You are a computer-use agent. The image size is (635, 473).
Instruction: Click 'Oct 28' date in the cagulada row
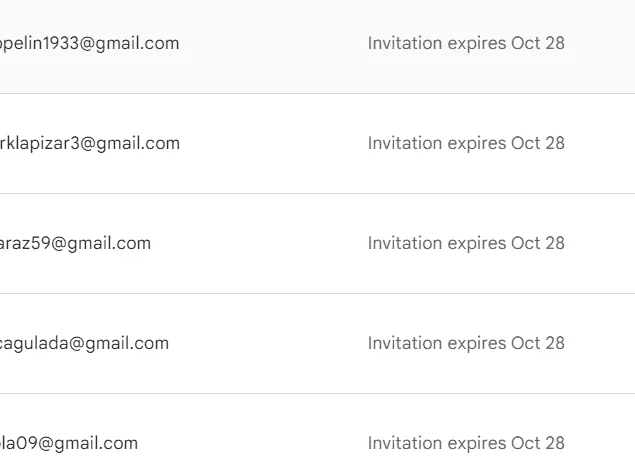[x=538, y=343]
